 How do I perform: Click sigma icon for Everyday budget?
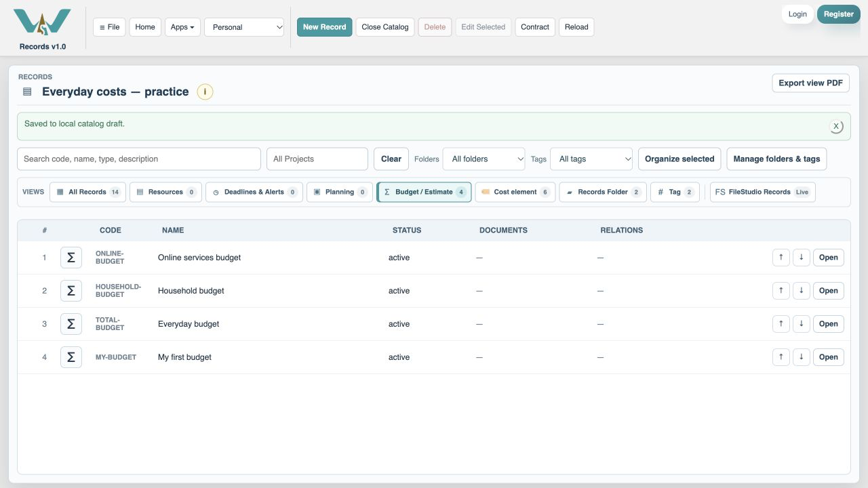point(71,324)
